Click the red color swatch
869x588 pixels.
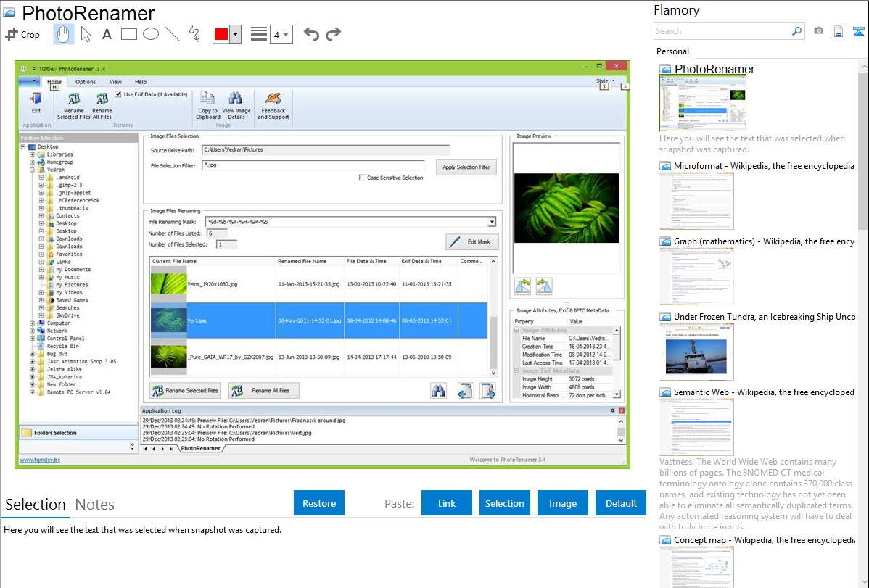221,34
